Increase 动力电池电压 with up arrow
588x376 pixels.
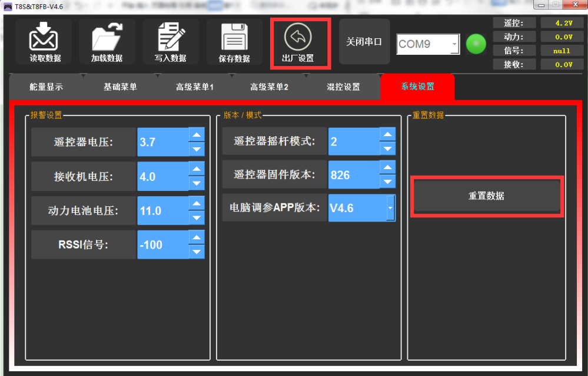(197, 203)
